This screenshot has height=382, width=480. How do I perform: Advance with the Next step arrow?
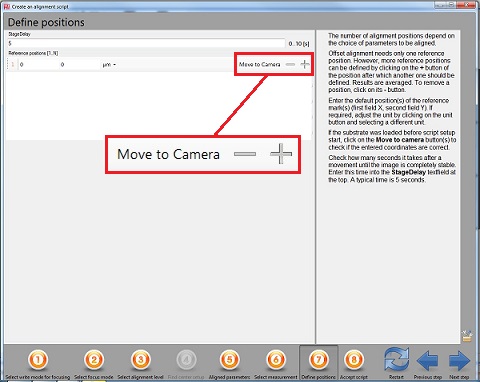[459, 360]
